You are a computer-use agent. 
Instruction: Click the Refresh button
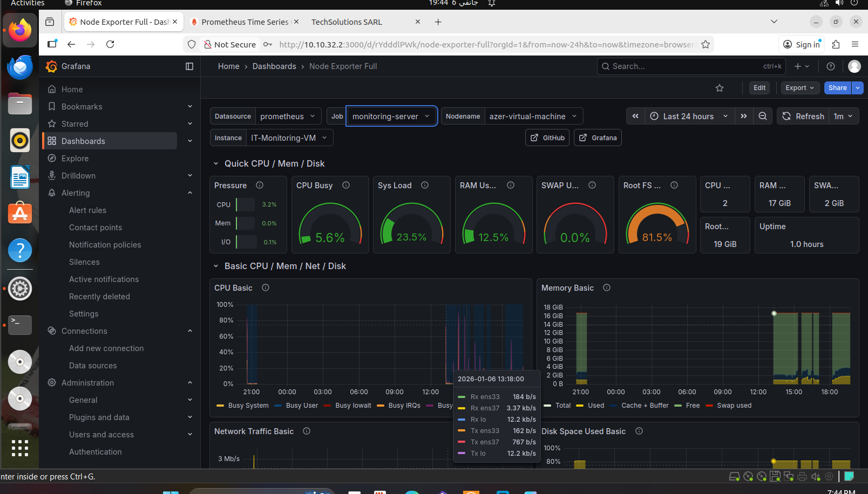(x=804, y=116)
